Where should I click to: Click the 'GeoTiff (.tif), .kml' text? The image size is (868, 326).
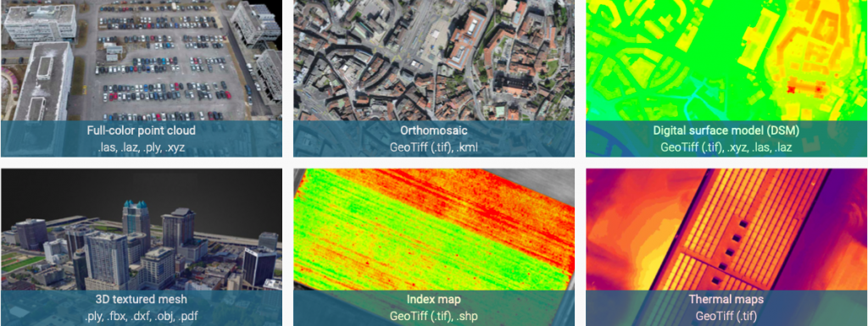click(433, 147)
